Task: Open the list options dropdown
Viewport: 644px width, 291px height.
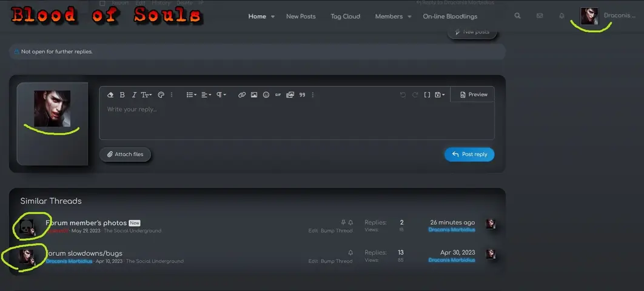Action: click(x=191, y=95)
